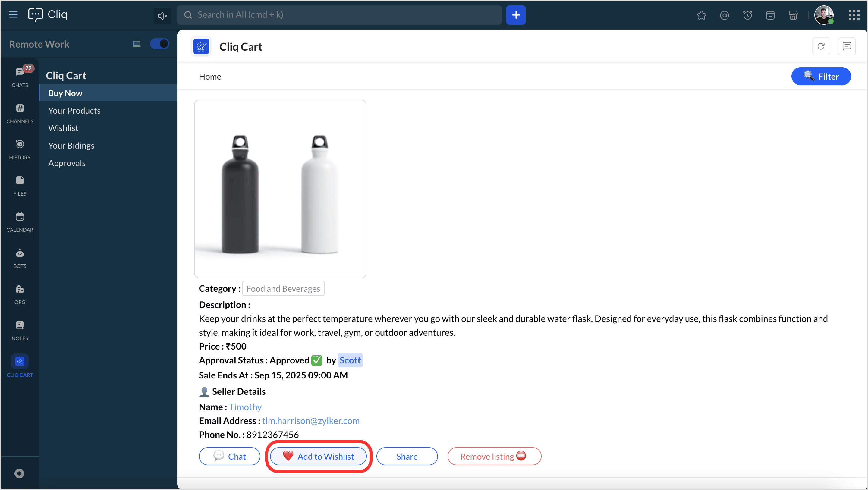Click the Remove listing button
The height and width of the screenshot is (490, 868).
coord(494,456)
